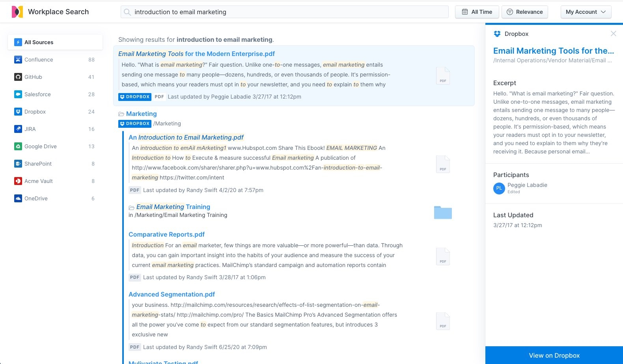623x364 pixels.
Task: Click 'Last updated by Randy Swift 4/2/20' text
Action: click(x=203, y=190)
